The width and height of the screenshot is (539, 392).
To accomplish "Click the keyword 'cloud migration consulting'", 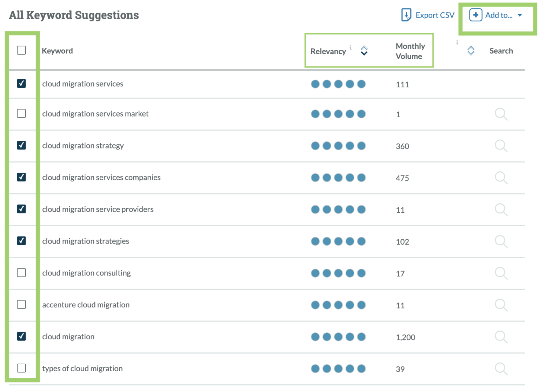I will (87, 273).
